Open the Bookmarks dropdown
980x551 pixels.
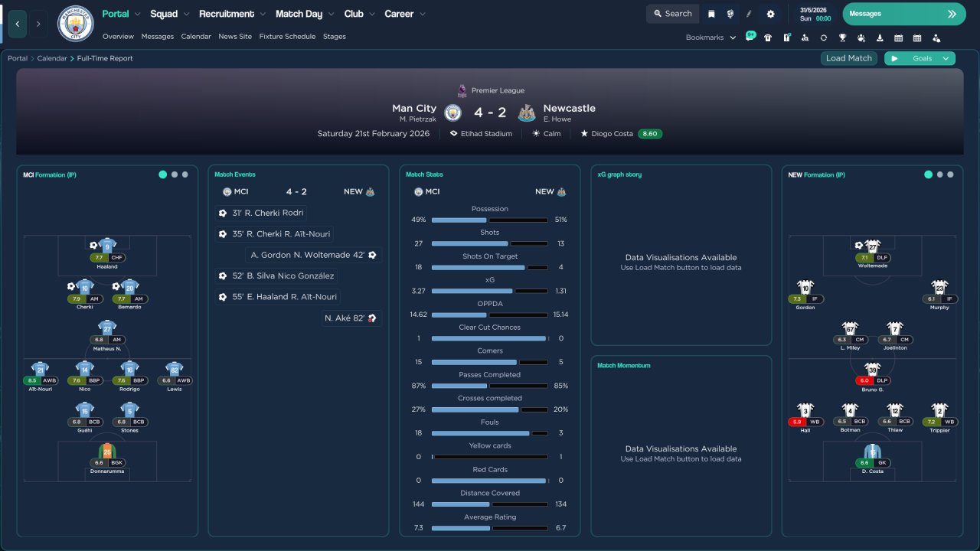[711, 37]
